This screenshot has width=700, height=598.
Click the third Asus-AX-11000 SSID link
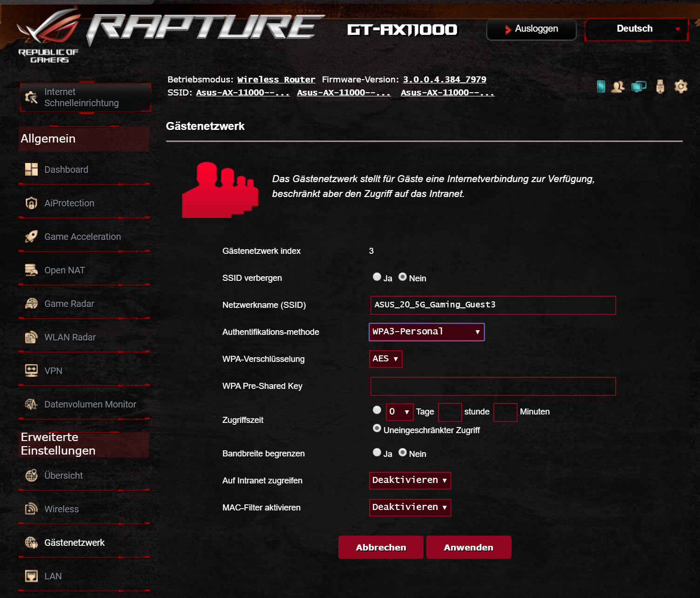(x=448, y=93)
